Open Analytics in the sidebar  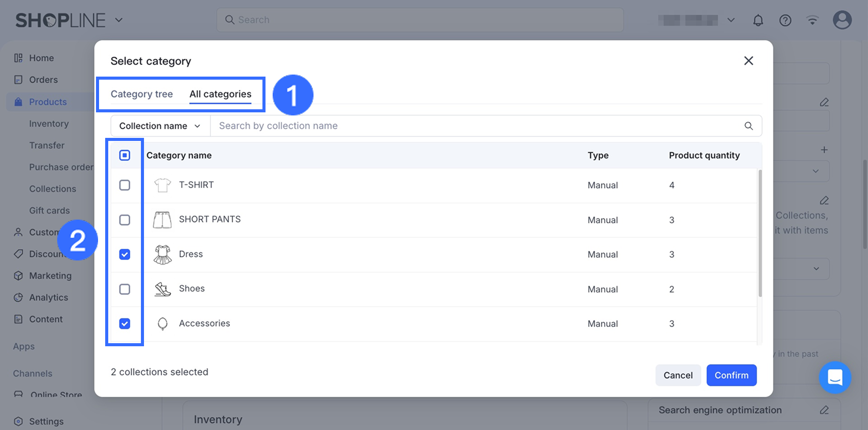[49, 298]
